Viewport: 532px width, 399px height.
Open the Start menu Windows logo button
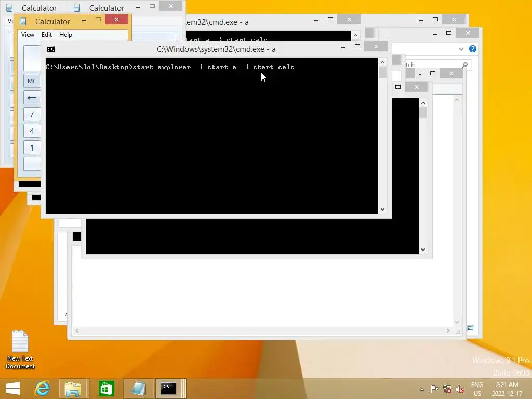coord(13,389)
